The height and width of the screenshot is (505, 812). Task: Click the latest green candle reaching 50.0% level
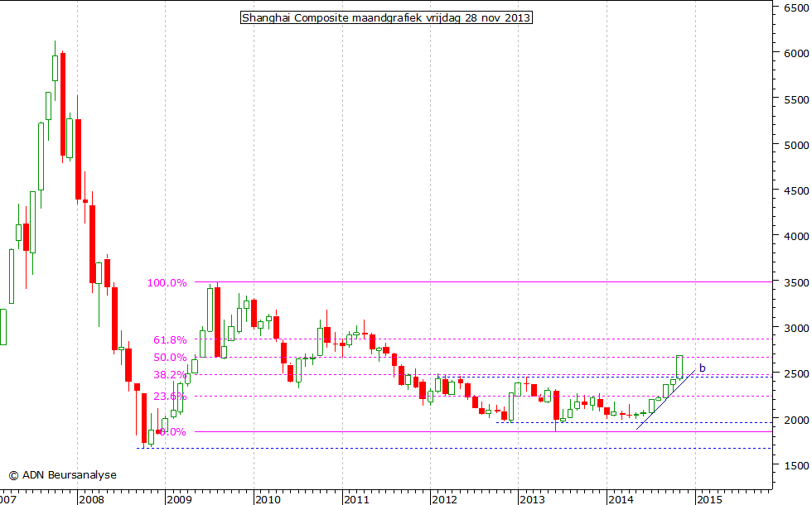click(679, 368)
